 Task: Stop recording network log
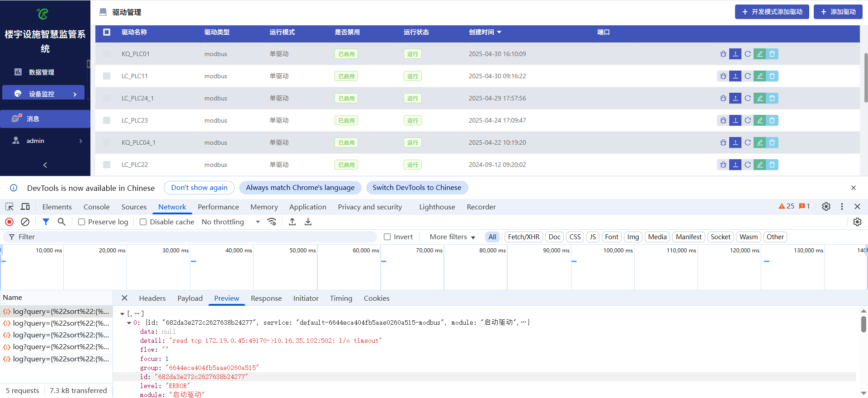[9, 222]
